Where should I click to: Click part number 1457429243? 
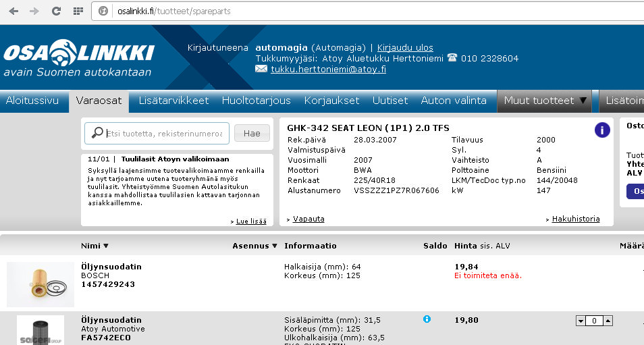coord(108,284)
